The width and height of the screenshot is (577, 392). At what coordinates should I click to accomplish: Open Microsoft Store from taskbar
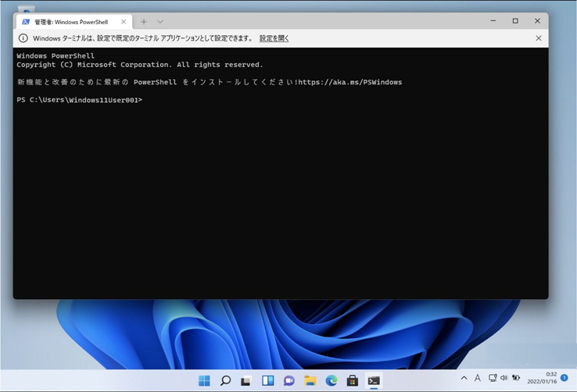[x=353, y=380]
